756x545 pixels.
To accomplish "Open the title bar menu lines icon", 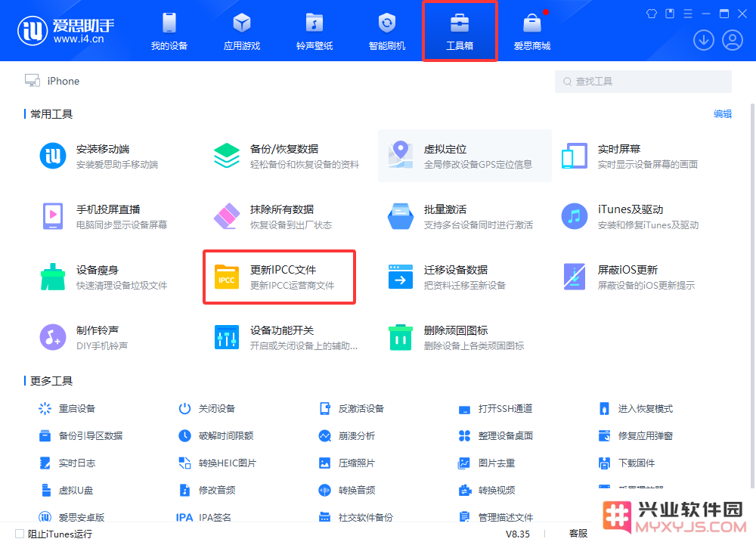I will [x=687, y=14].
